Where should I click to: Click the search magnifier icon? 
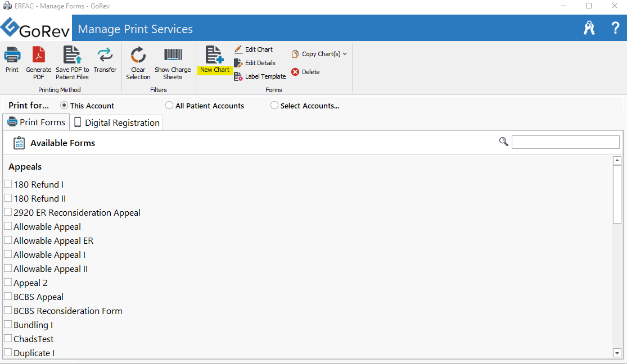(x=503, y=142)
